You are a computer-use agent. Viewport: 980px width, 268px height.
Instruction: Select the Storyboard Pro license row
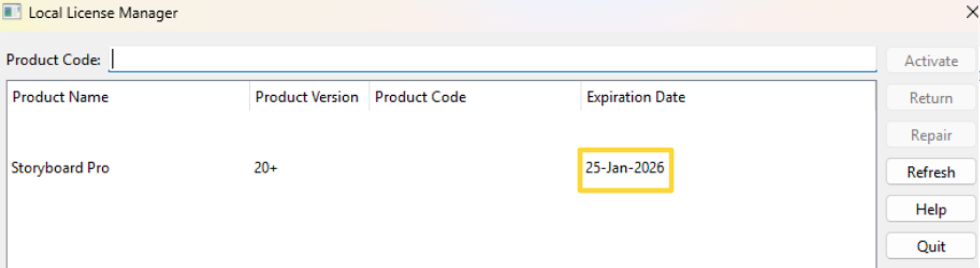point(60,168)
